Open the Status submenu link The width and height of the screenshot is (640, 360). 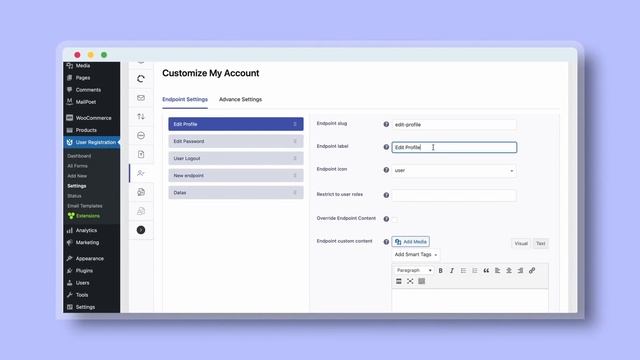pyautogui.click(x=74, y=196)
